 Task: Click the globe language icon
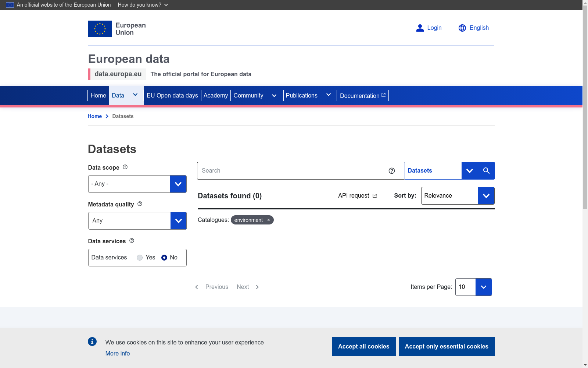click(x=462, y=28)
